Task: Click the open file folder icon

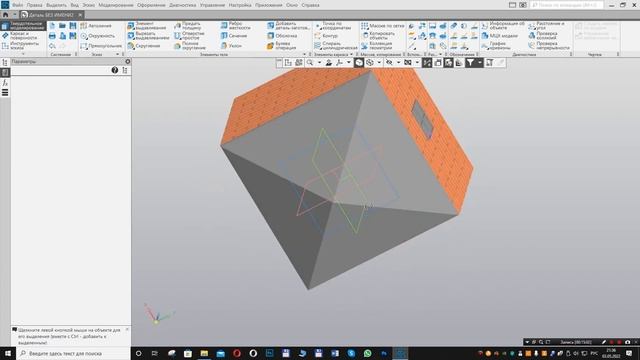Action: click(x=62, y=26)
